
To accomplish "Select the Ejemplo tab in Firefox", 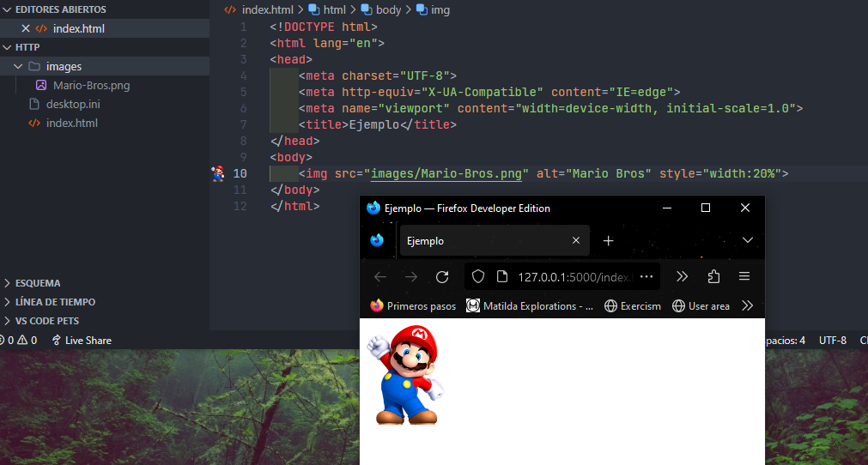I will point(495,240).
